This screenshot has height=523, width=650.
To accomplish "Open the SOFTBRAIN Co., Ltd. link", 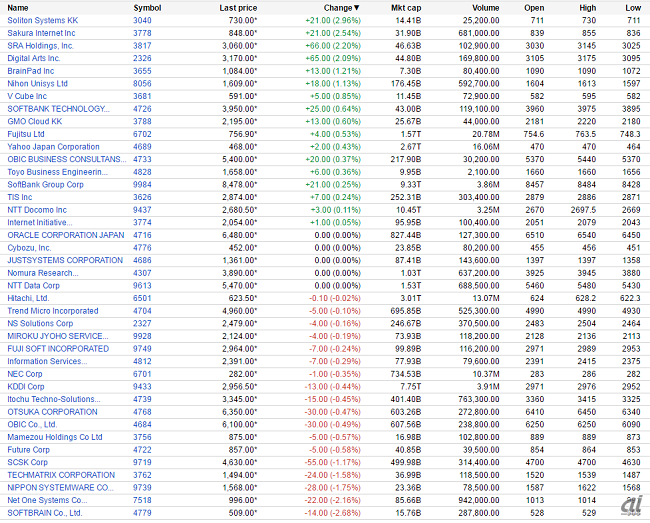I will pos(45,513).
